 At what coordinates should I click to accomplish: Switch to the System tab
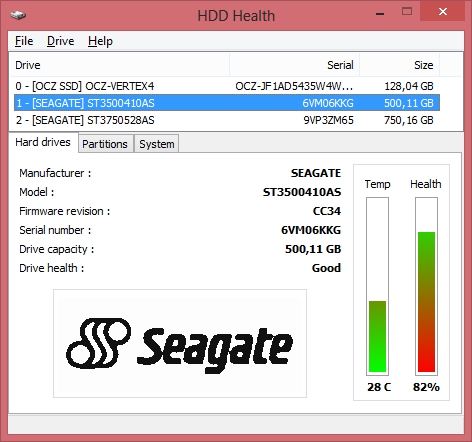pyautogui.click(x=157, y=144)
